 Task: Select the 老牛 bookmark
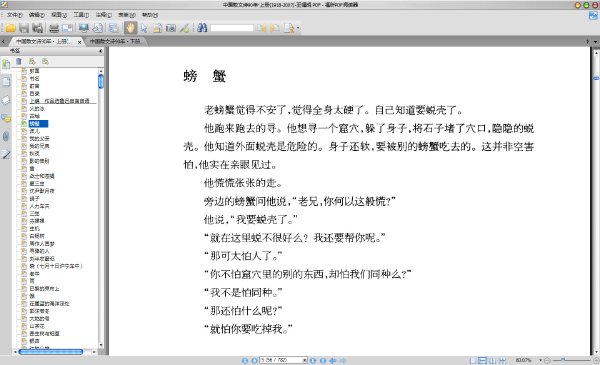[x=34, y=274]
